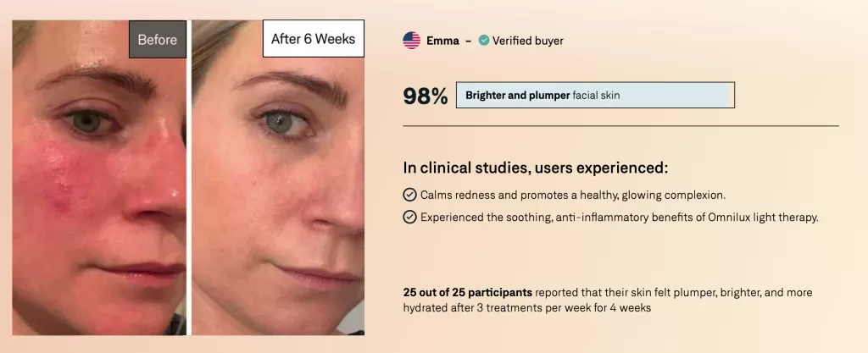Select the 'Before' label on left photo
Viewport: 868px width, 353px height.
158,39
